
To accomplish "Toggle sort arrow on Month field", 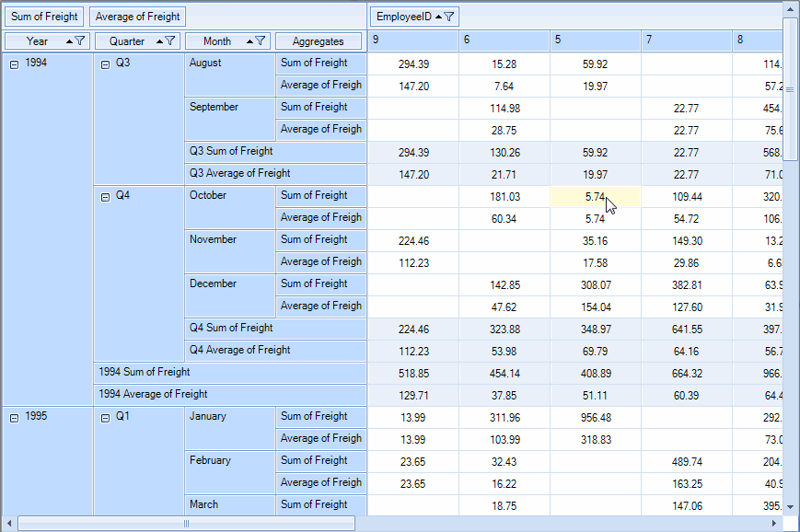I will 249,41.
